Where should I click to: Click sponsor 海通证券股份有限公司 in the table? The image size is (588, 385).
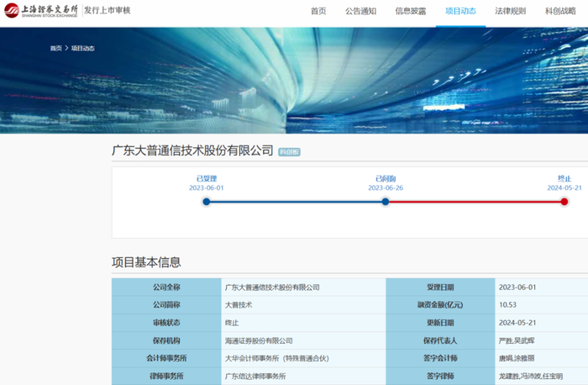[x=259, y=340]
